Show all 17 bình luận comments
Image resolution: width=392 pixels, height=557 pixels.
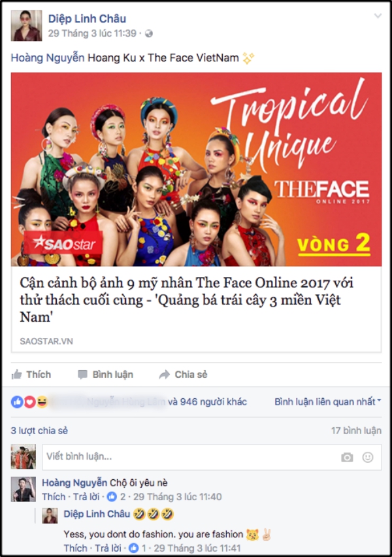[x=356, y=431]
